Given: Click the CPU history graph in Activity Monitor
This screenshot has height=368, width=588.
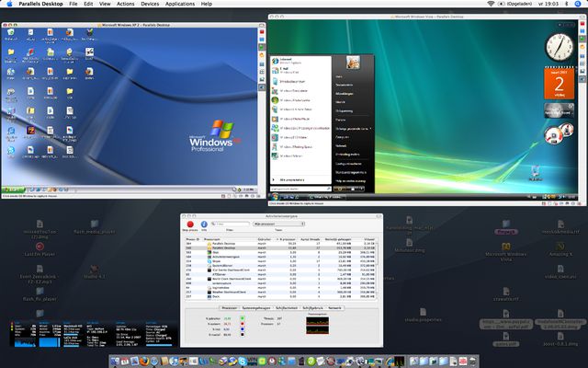Looking at the screenshot, I should (318, 326).
